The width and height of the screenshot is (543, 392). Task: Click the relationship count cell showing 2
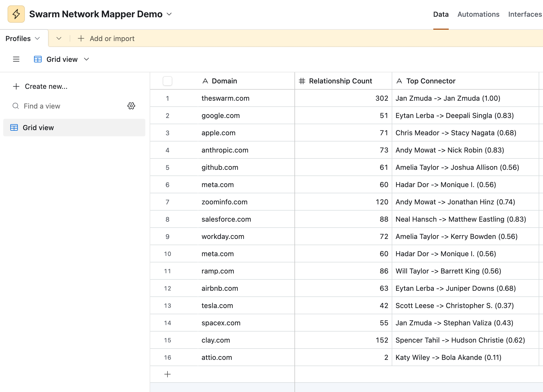[343, 357]
